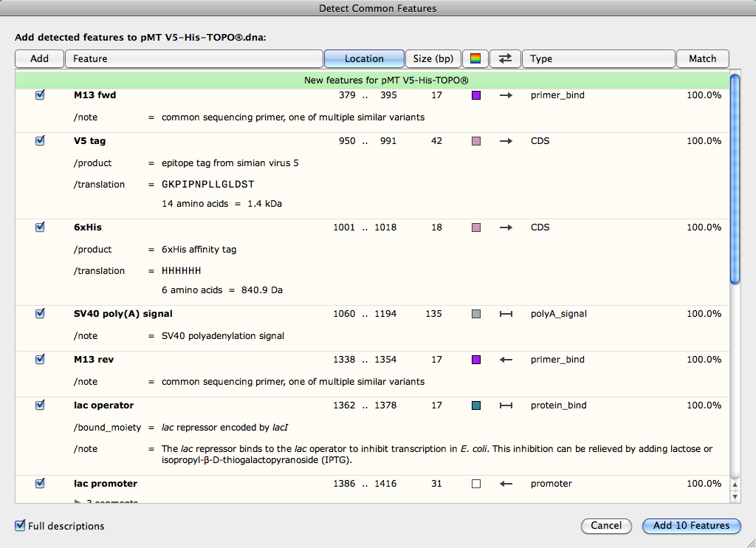Uncheck the M13 fwd feature checkbox

tap(40, 95)
